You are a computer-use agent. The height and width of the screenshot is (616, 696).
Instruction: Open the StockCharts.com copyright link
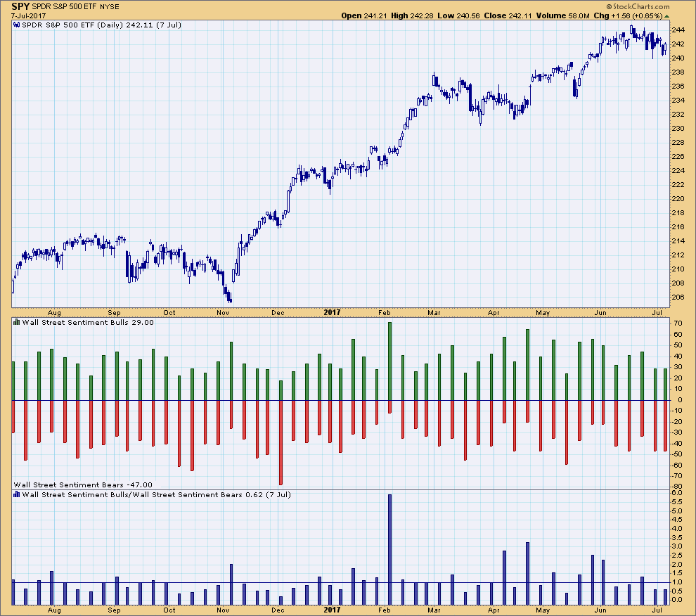[638, 6]
